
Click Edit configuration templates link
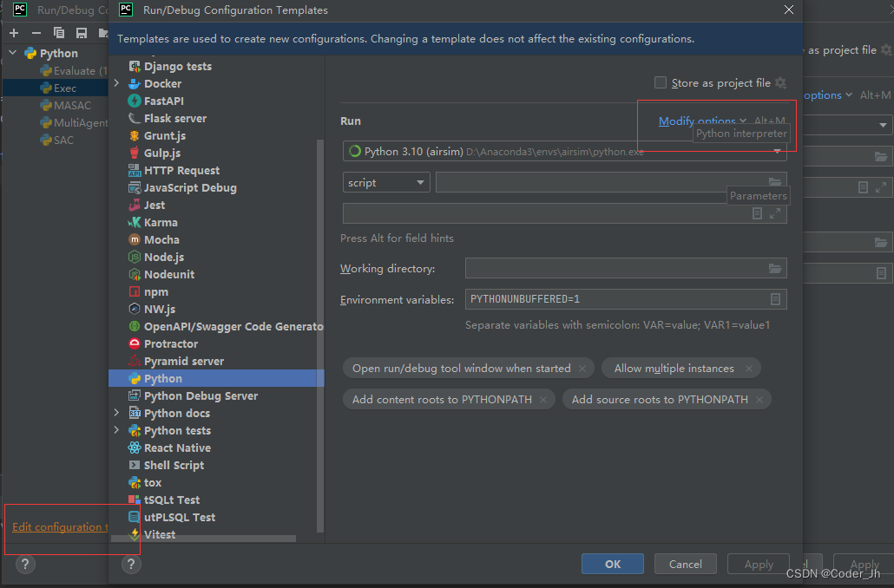60,527
